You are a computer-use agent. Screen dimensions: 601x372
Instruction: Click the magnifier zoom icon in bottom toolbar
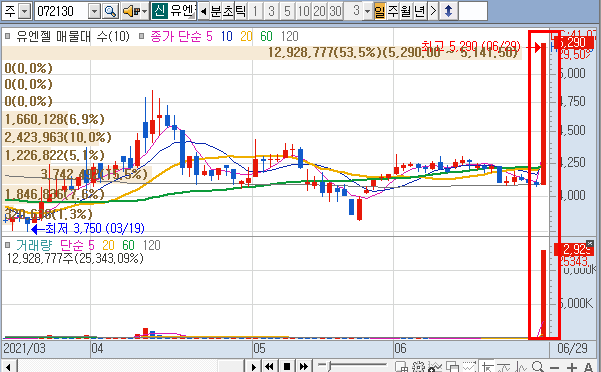pyautogui.click(x=538, y=367)
